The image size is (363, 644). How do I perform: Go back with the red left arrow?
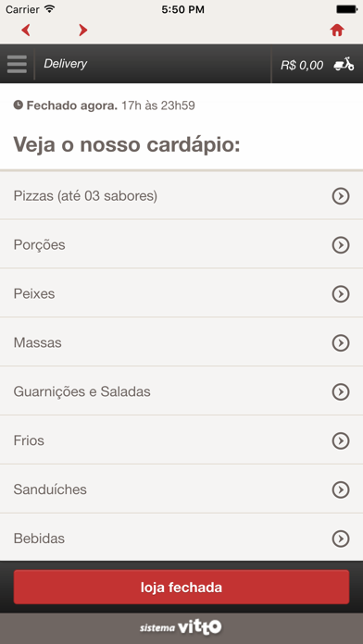pos(26,30)
